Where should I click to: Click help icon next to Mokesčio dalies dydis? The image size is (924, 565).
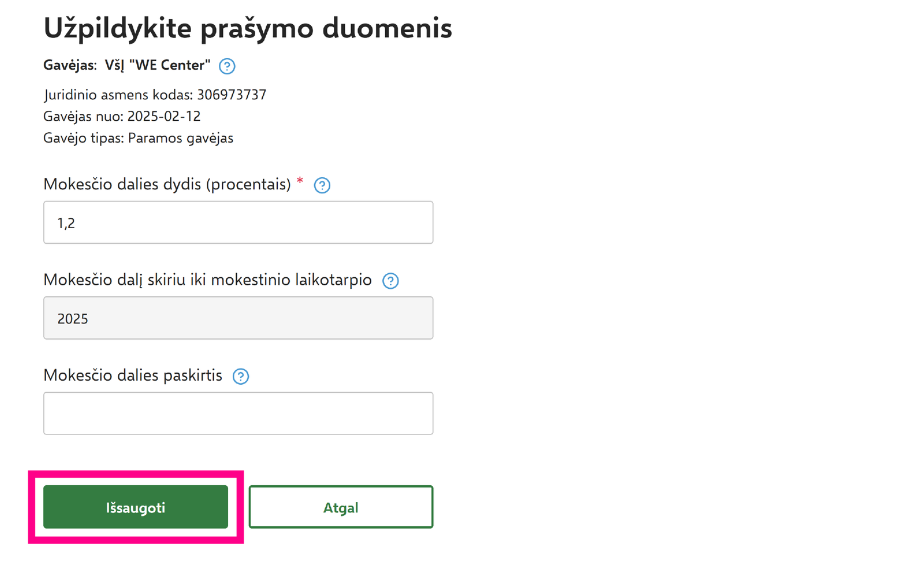tap(322, 185)
